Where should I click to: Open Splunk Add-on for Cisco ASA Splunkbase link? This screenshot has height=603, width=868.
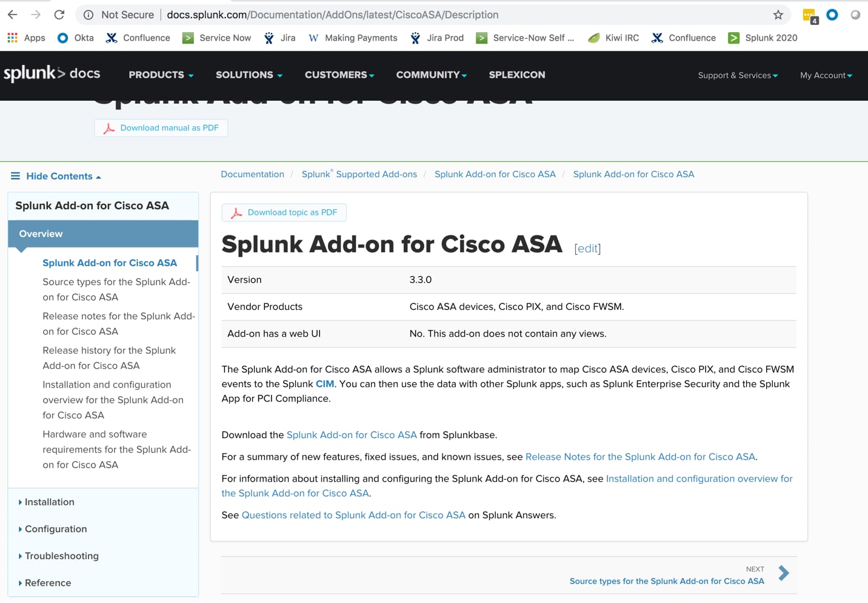(352, 435)
